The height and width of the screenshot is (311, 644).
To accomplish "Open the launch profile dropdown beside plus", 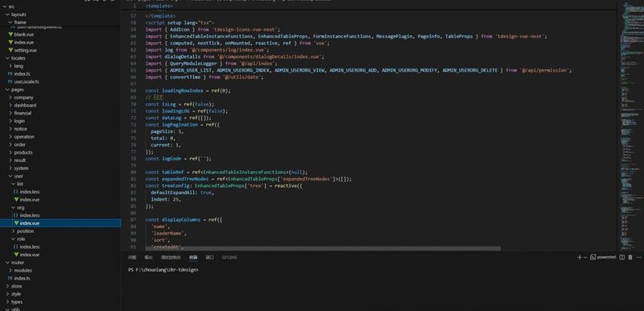I will pos(585,258).
